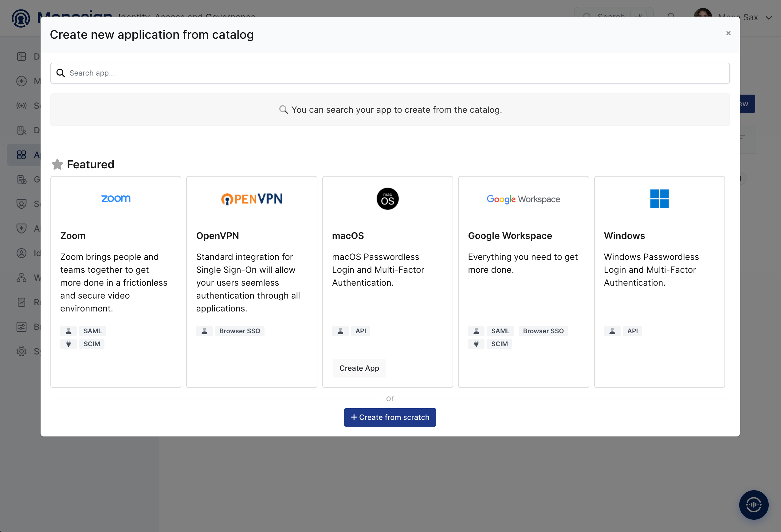781x532 pixels.
Task: Click the Google Workspace logo
Action: point(523,199)
